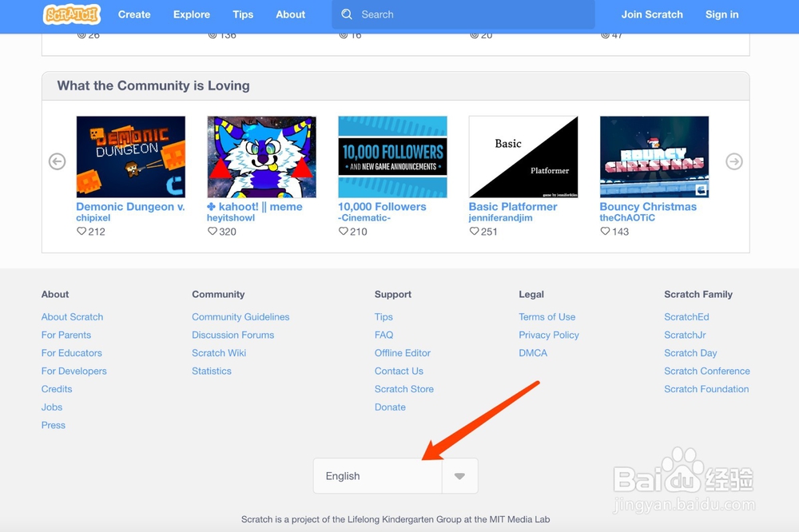Focus the Search input field

coord(463,14)
